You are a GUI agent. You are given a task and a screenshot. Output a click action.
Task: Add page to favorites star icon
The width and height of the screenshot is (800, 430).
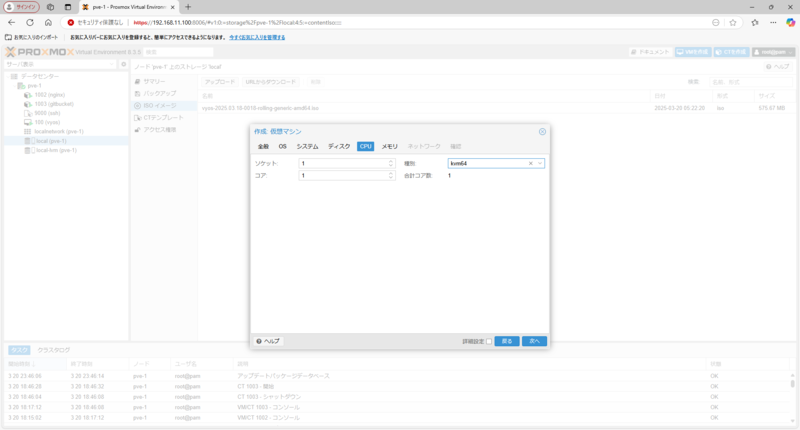point(733,22)
